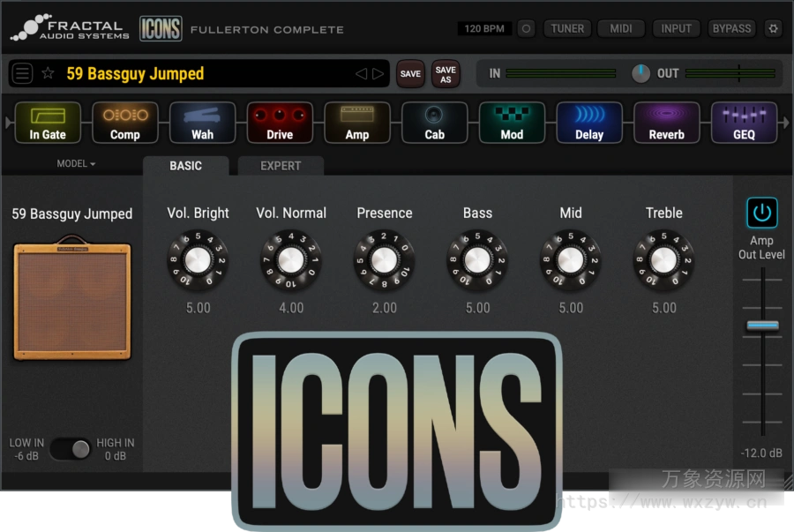
Task: Adjust the Amp Out Level slider
Action: point(760,326)
